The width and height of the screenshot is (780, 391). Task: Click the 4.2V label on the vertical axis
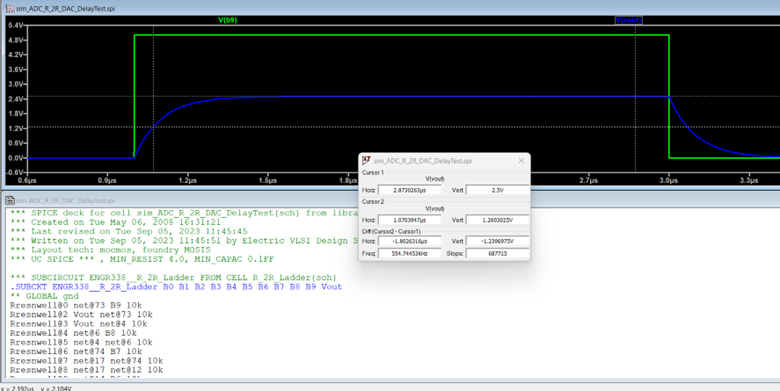tap(15, 55)
